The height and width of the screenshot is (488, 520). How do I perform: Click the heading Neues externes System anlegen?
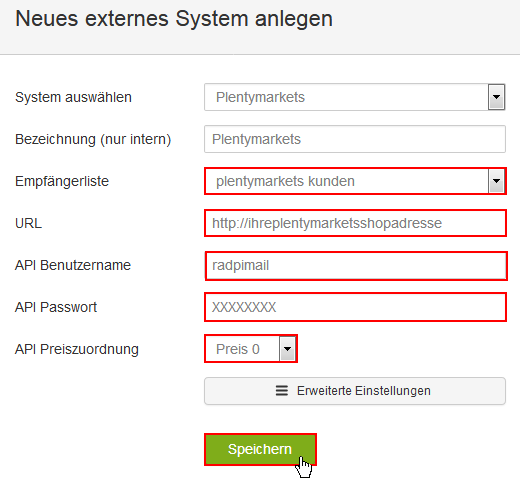(174, 19)
